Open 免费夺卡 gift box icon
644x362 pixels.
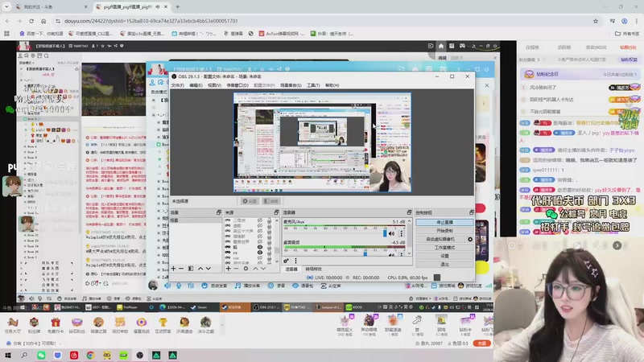(x=56, y=325)
